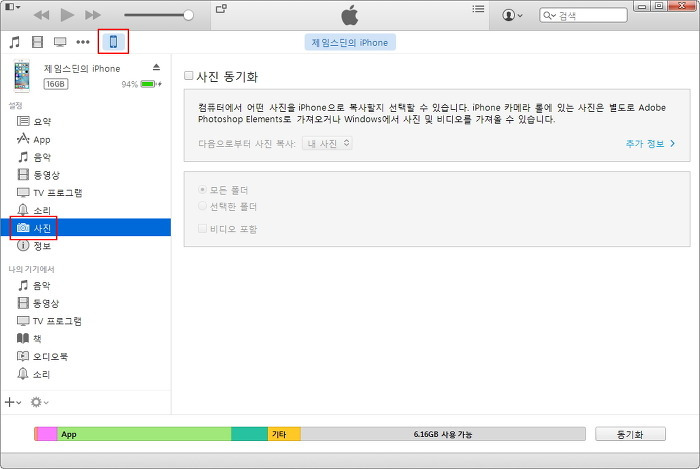Select the 선택한 폴더 radio button
The image size is (700, 469).
click(x=202, y=206)
